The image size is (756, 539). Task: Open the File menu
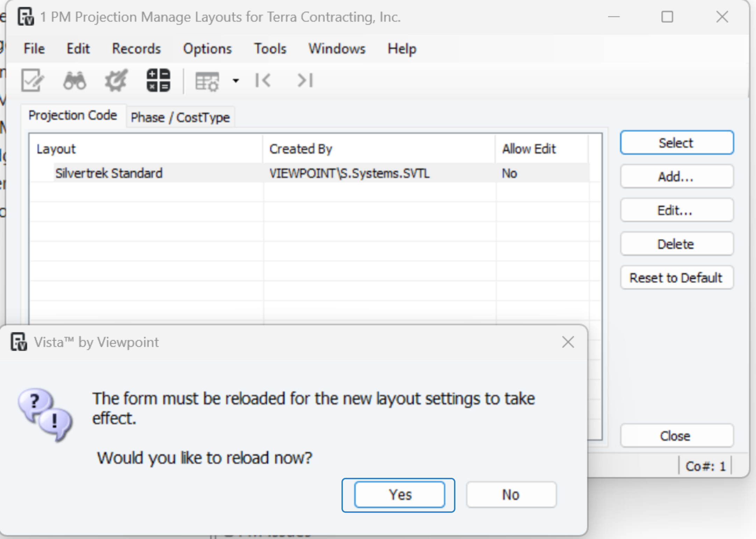(x=34, y=49)
